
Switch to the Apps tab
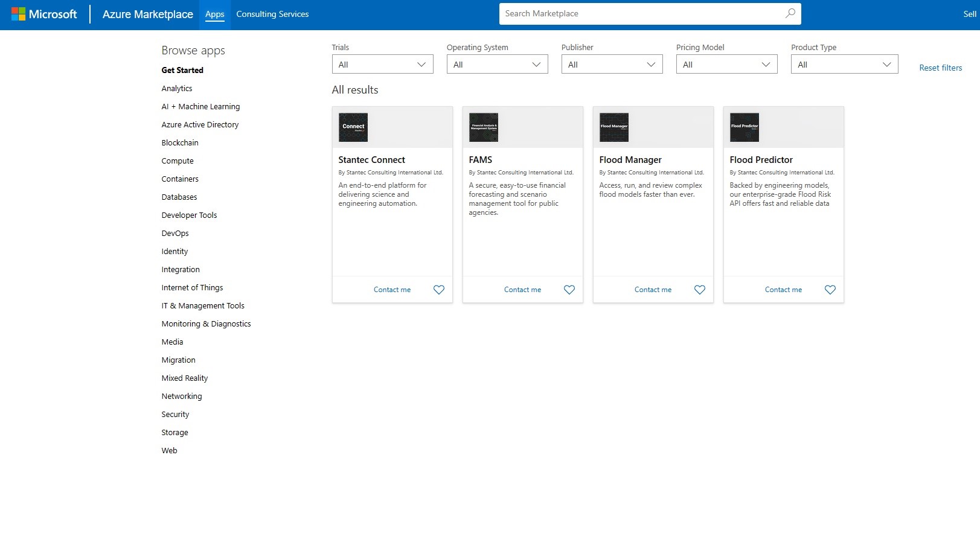pyautogui.click(x=215, y=14)
